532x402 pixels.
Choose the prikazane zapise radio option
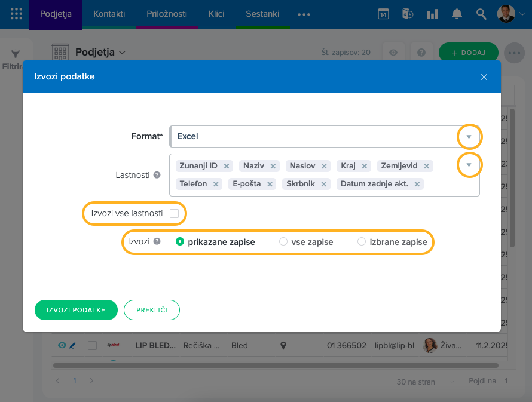[x=180, y=242]
